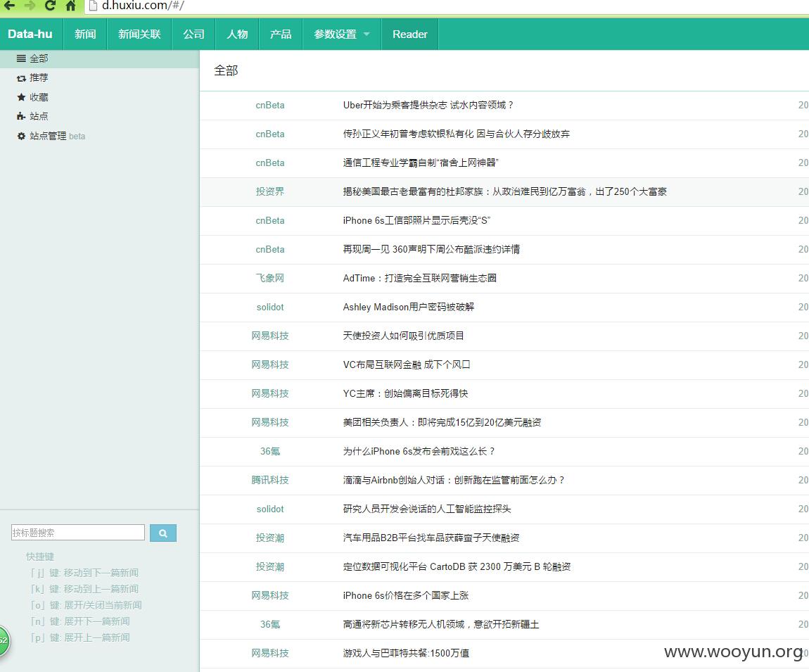
Task: Click the star icon beside 收藏
Action: tap(21, 97)
